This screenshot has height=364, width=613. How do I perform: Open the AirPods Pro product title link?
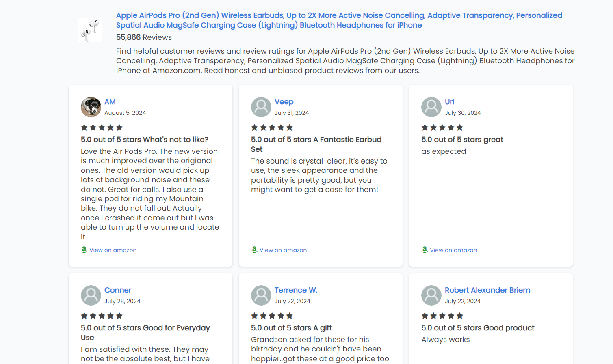pos(339,20)
